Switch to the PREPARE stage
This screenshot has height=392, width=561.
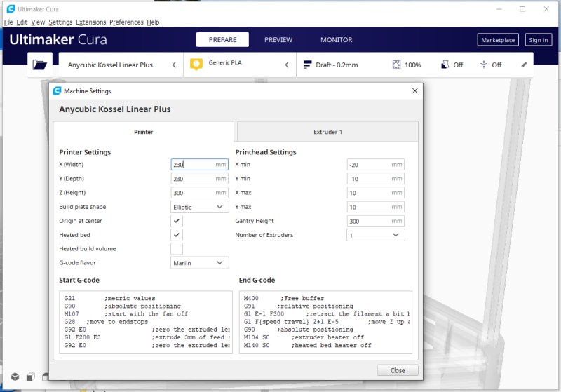(222, 40)
